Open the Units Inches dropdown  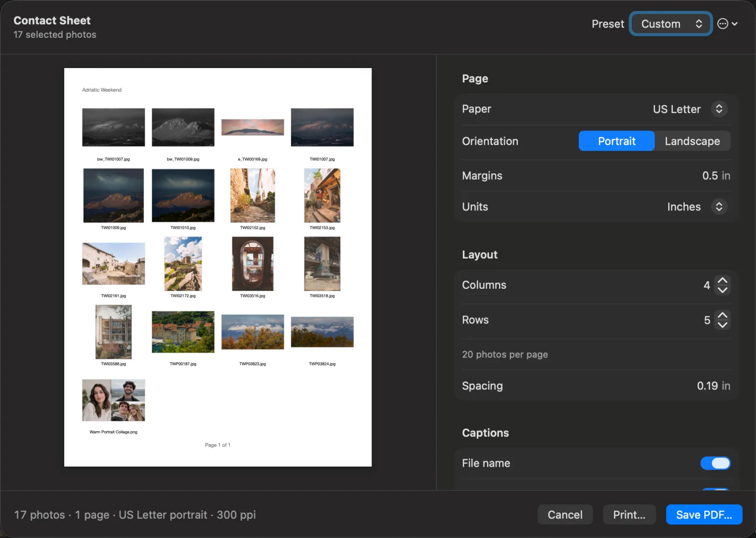696,207
